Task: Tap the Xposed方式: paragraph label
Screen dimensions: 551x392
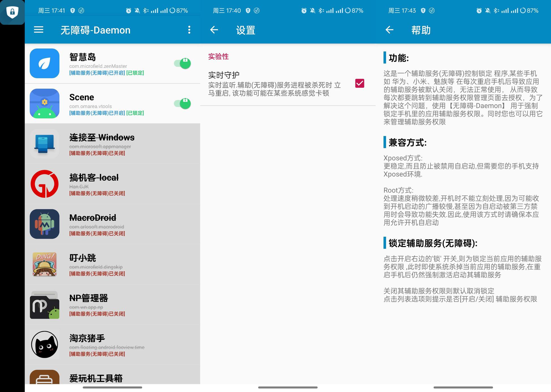Action: coord(403,158)
